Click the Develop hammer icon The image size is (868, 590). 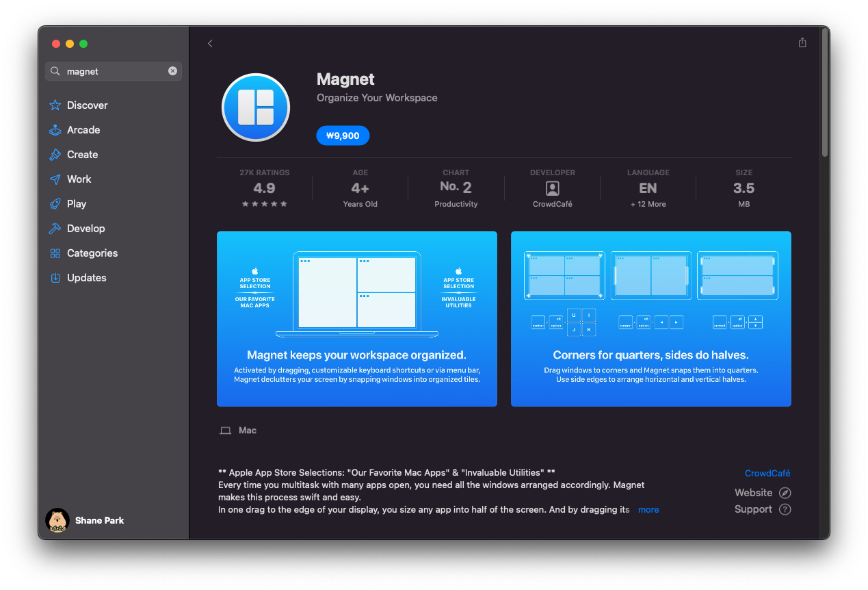(55, 229)
